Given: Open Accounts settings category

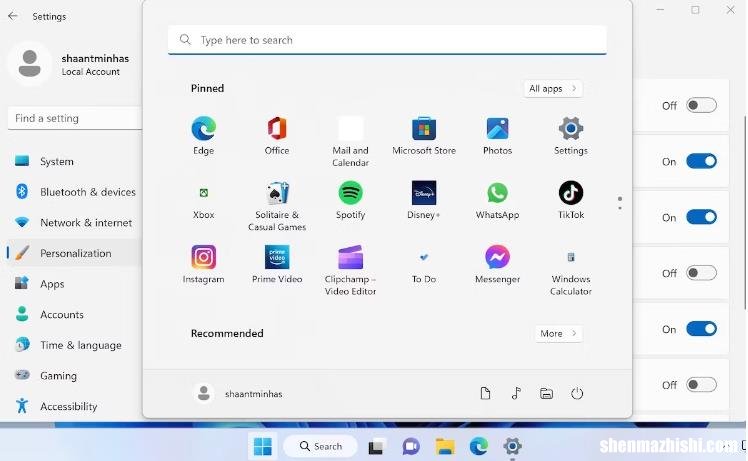Looking at the screenshot, I should (72, 314).
